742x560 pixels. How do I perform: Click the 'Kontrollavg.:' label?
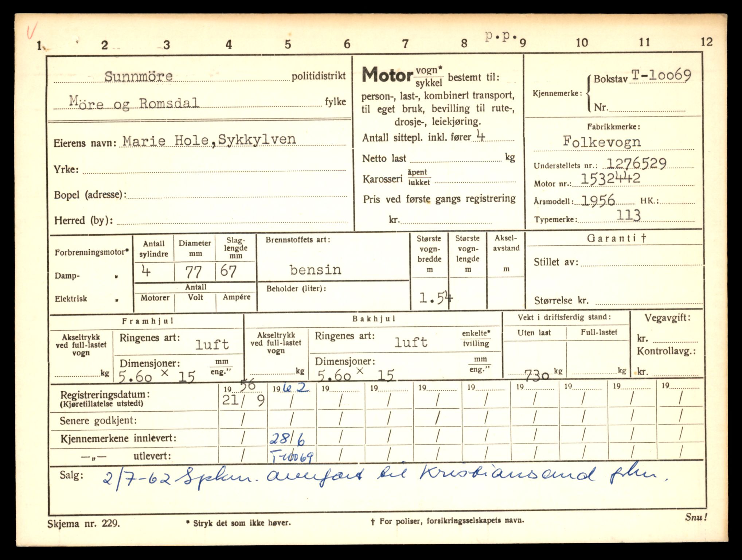pyautogui.click(x=666, y=351)
